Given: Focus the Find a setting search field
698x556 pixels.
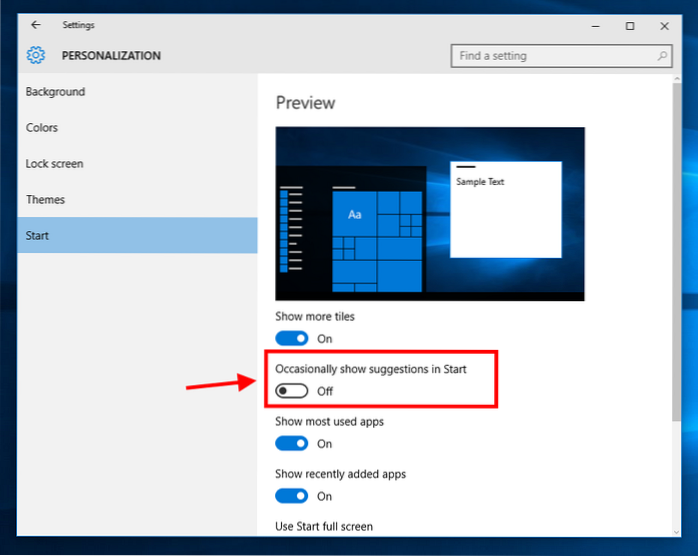Looking at the screenshot, I should point(551,56).
